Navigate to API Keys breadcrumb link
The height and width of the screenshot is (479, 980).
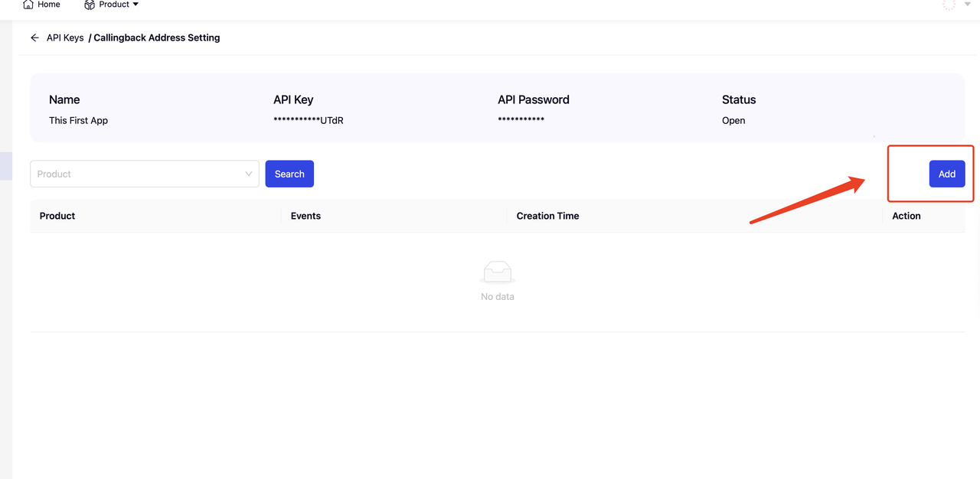click(65, 37)
